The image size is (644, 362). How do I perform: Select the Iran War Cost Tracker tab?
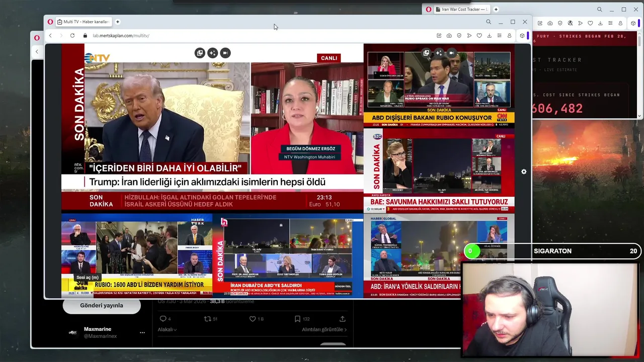coord(462,9)
